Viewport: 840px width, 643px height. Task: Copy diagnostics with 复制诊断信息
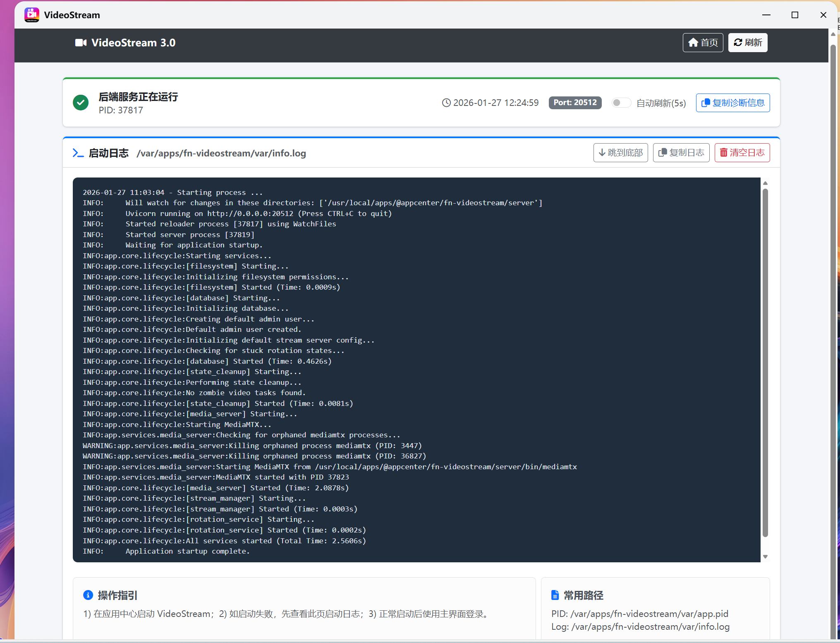[732, 103]
